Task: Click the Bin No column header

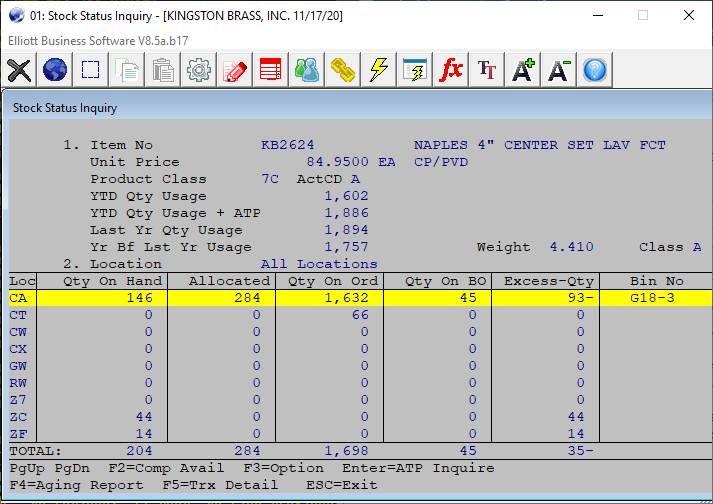Action: click(x=657, y=281)
